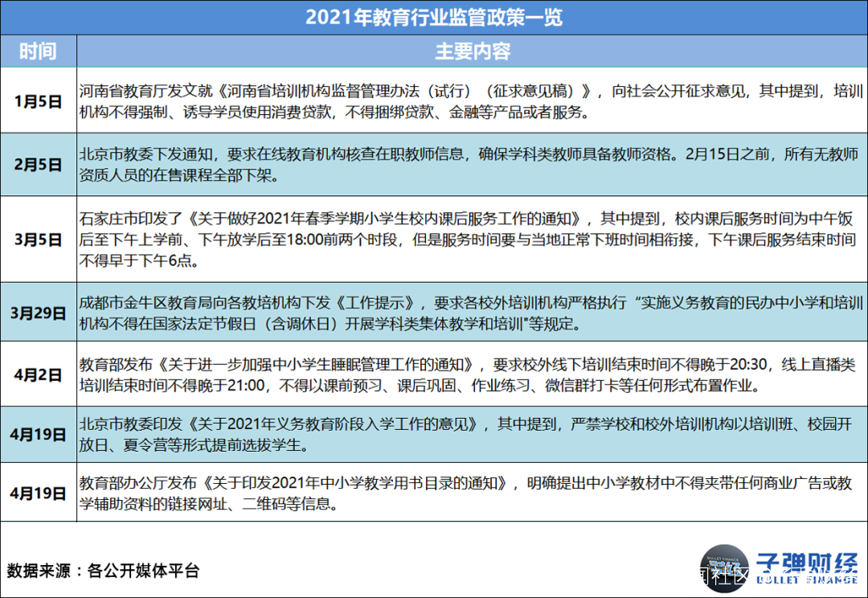Click the 4月2日 date cell
Image resolution: width=868 pixels, height=598 pixels.
[x=39, y=374]
